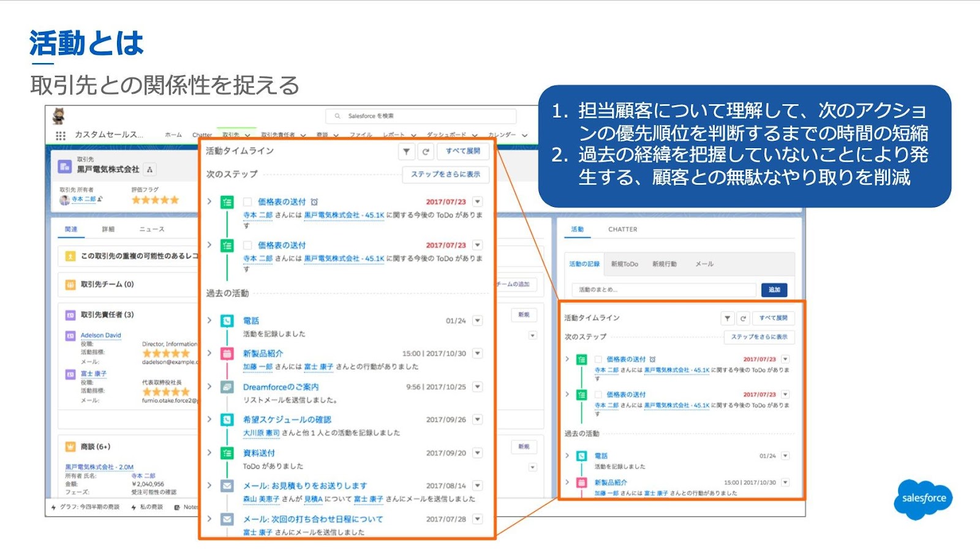Open the dropdown for 電話 in sidebar timeline

(x=785, y=456)
